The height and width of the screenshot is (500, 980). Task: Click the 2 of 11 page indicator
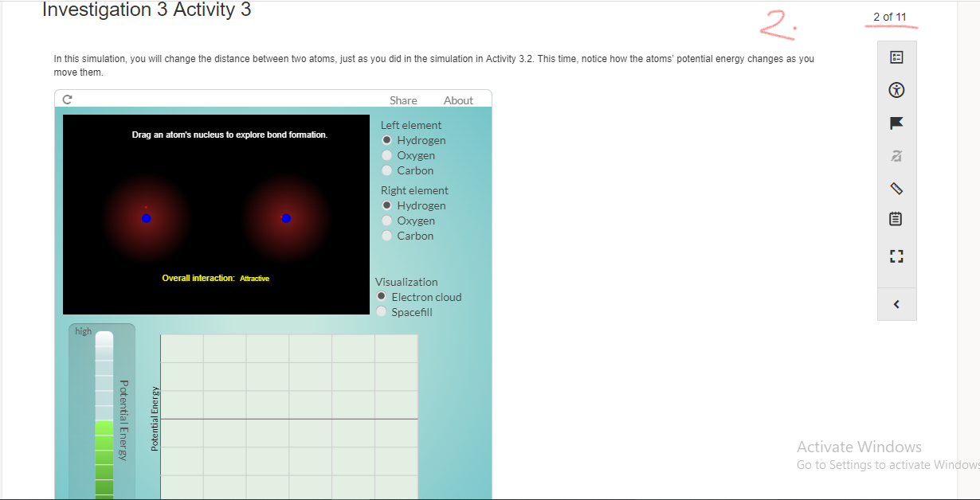pyautogui.click(x=889, y=16)
